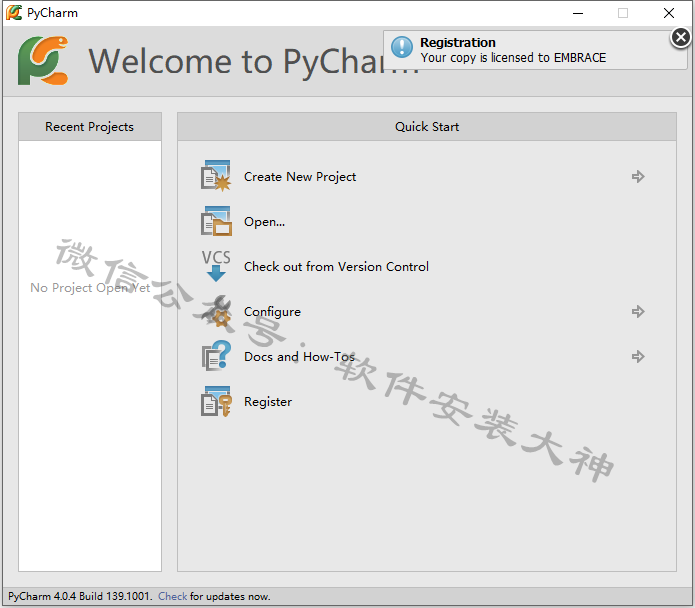This screenshot has height=608, width=695.
Task: Select Check out from Version Control
Action: point(336,266)
